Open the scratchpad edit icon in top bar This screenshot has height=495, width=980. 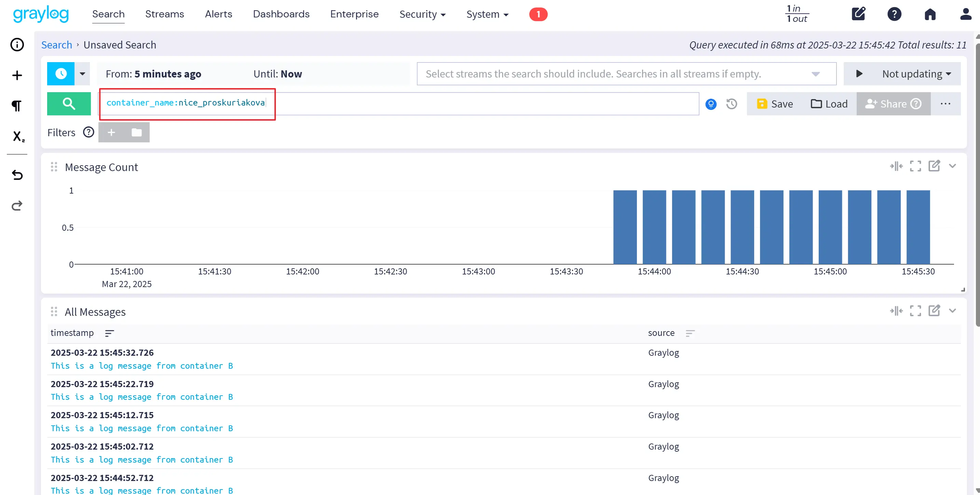[858, 14]
